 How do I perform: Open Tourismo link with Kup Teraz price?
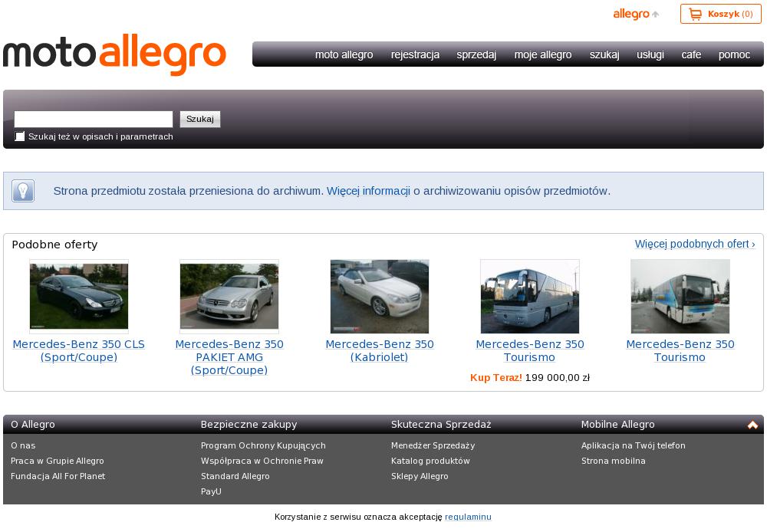pos(530,350)
